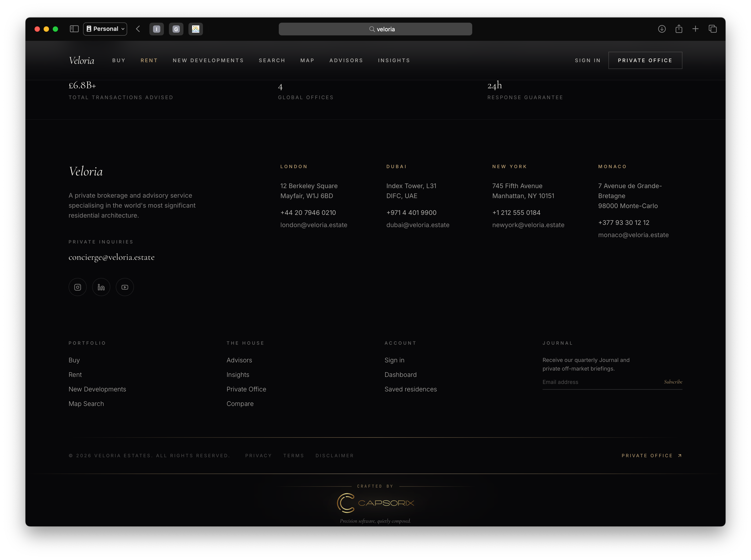The height and width of the screenshot is (560, 751).
Task: Open the Buy nav menu item
Action: 119,60
